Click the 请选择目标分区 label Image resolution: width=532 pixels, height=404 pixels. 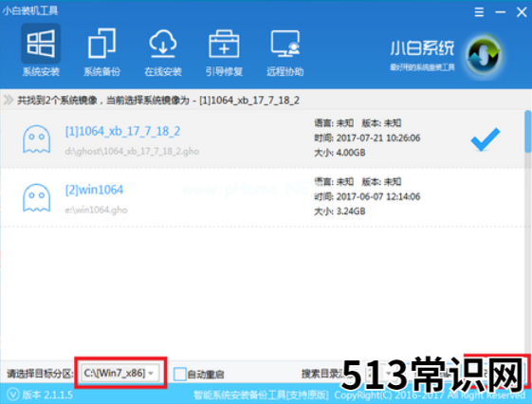(x=40, y=374)
